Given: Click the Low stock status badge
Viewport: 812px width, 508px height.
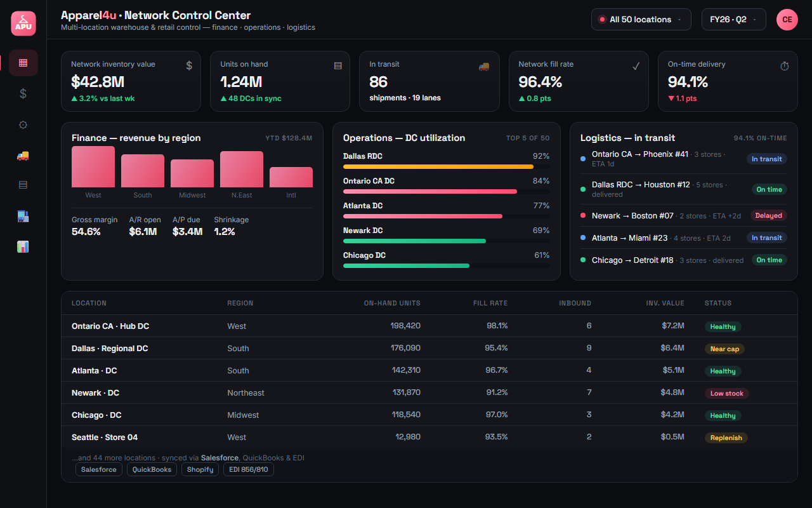Looking at the screenshot, I should pos(727,393).
